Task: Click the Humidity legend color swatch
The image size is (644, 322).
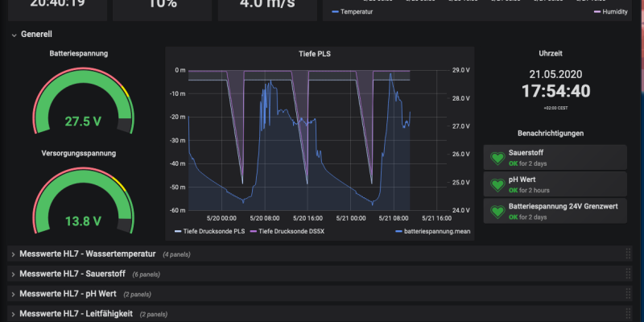Action: (x=597, y=12)
